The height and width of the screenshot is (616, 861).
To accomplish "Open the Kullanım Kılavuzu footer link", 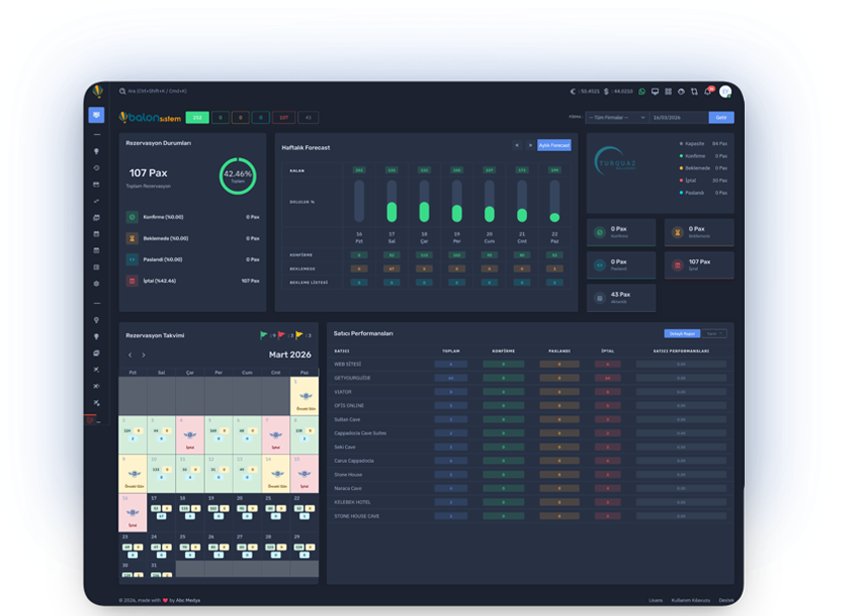I will pyautogui.click(x=689, y=600).
